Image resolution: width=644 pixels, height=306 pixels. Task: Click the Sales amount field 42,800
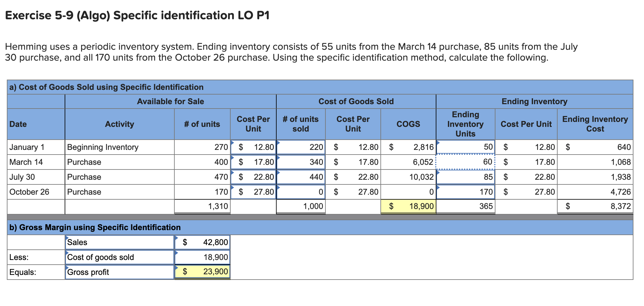[202, 242]
